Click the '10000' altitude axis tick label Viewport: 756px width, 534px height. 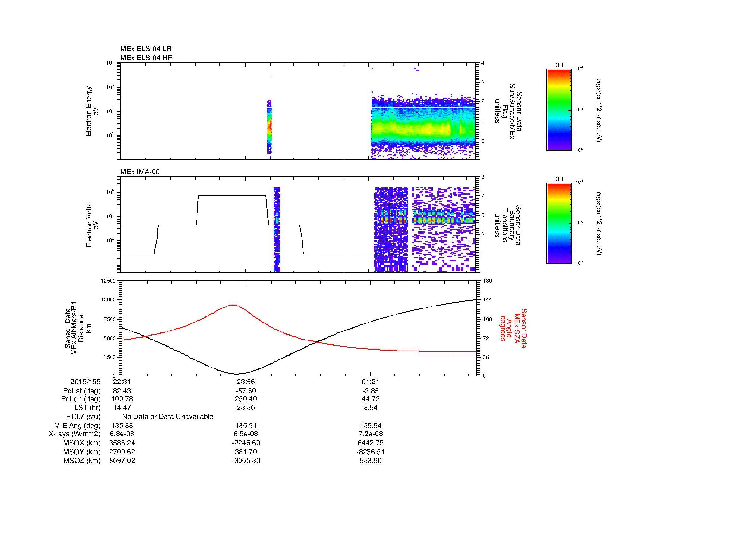click(x=108, y=300)
